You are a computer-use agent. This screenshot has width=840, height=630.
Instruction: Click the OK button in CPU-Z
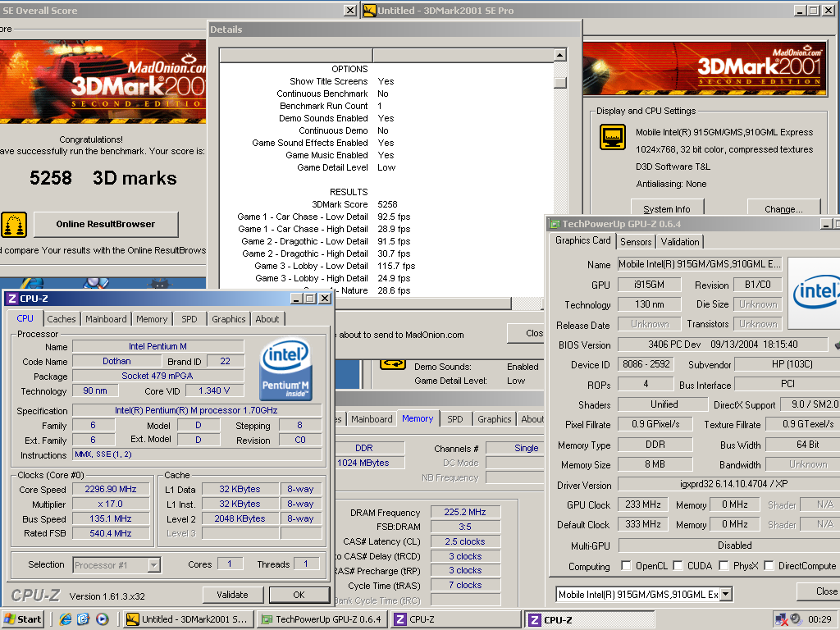299,595
